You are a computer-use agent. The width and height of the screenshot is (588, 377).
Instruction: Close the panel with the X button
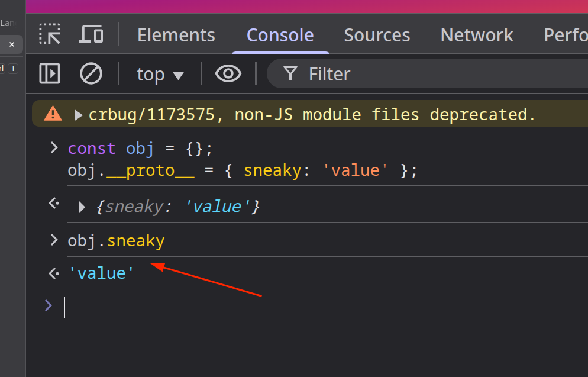[11, 44]
